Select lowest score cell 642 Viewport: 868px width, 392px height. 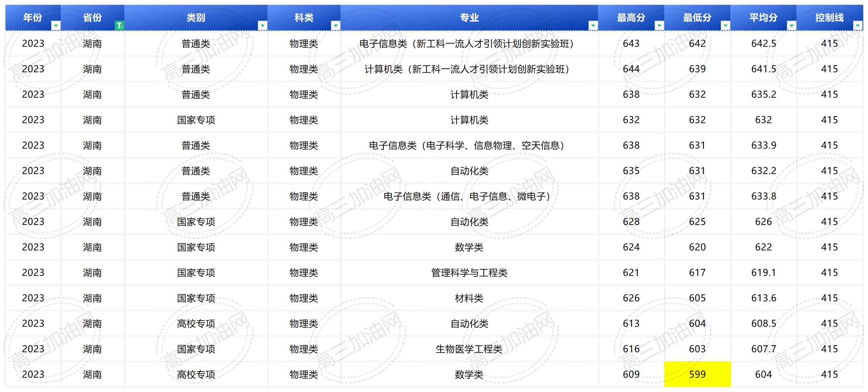tap(697, 44)
